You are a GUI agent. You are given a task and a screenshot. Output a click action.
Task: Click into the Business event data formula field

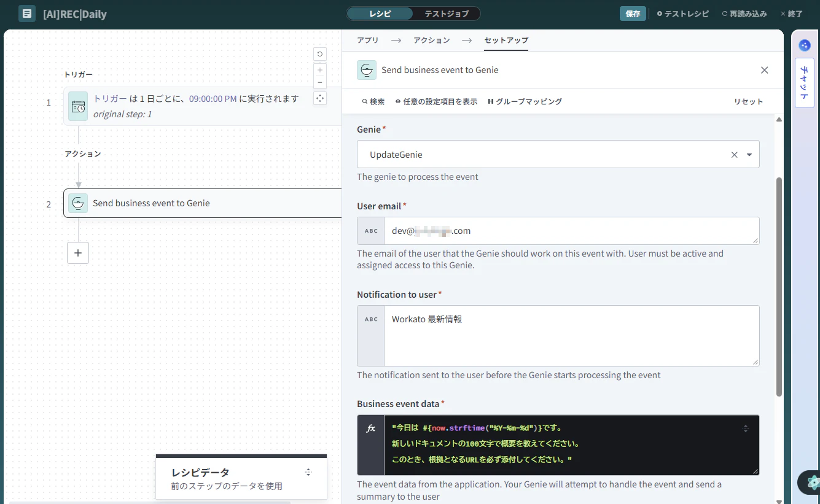(x=572, y=445)
